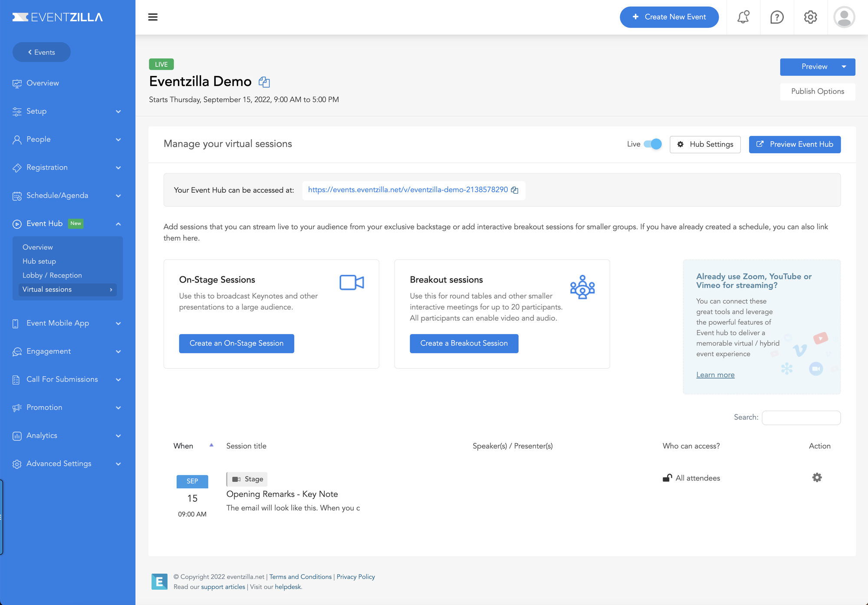Open the help question mark icon
Image resolution: width=868 pixels, height=605 pixels.
[777, 17]
